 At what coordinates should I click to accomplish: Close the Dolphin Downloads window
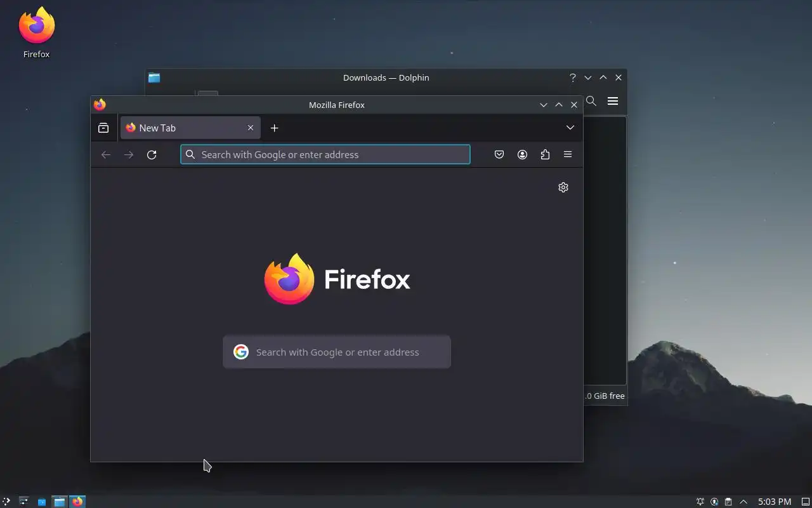619,77
